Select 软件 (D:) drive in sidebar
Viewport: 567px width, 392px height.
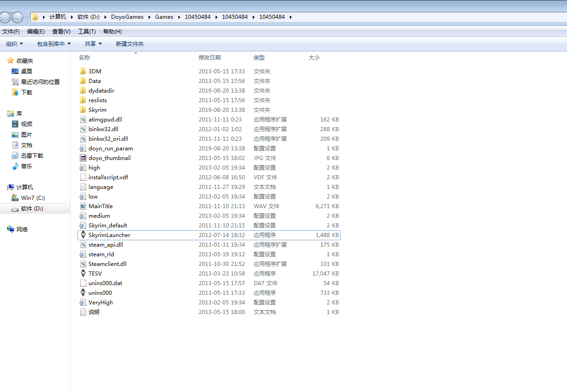point(32,208)
